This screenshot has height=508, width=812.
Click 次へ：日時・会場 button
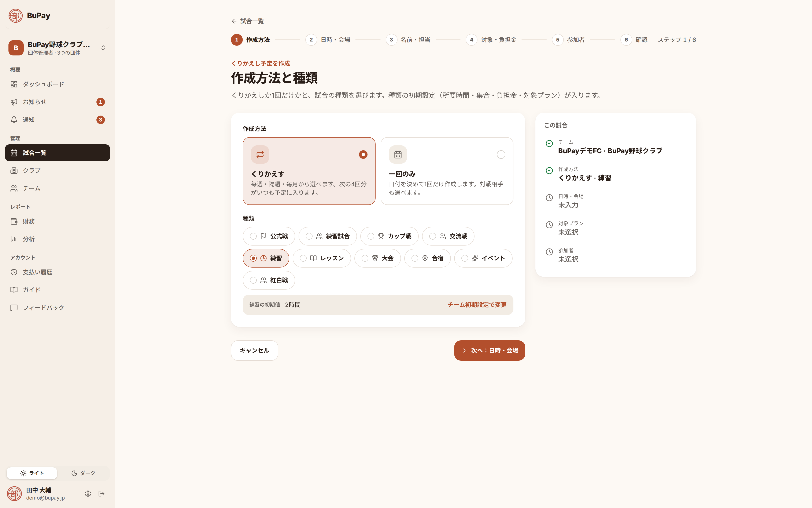(490, 351)
